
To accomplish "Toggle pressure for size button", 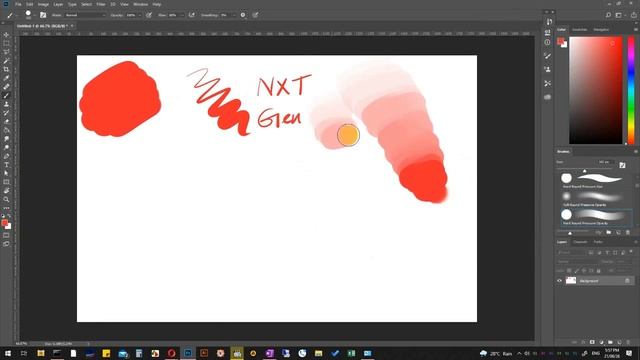I will 255,15.
